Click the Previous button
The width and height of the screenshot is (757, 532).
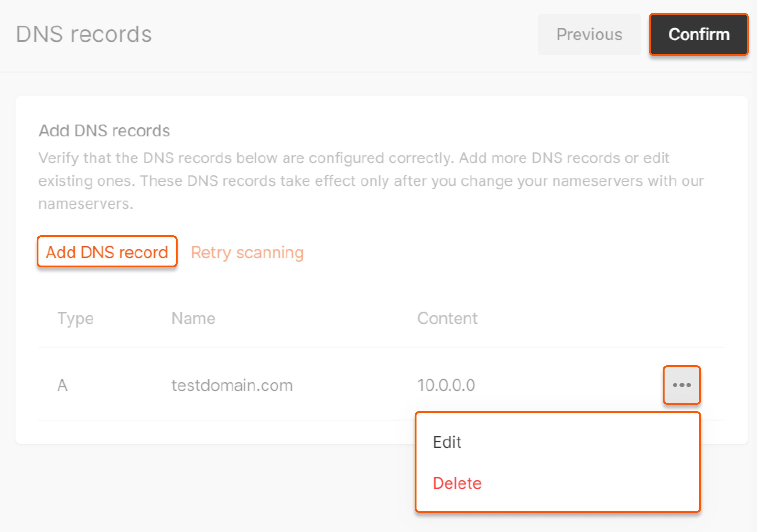[589, 34]
